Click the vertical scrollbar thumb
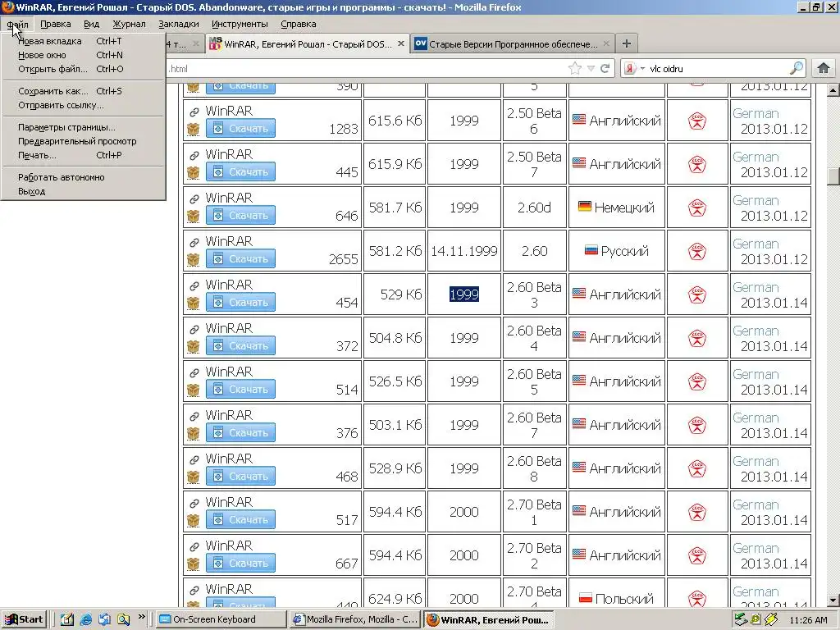This screenshot has height=630, width=840. [833, 176]
